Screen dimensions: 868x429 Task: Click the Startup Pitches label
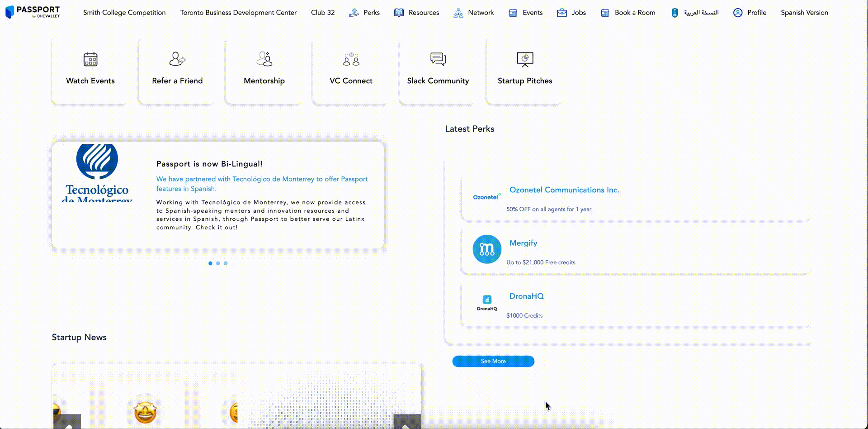coord(525,81)
